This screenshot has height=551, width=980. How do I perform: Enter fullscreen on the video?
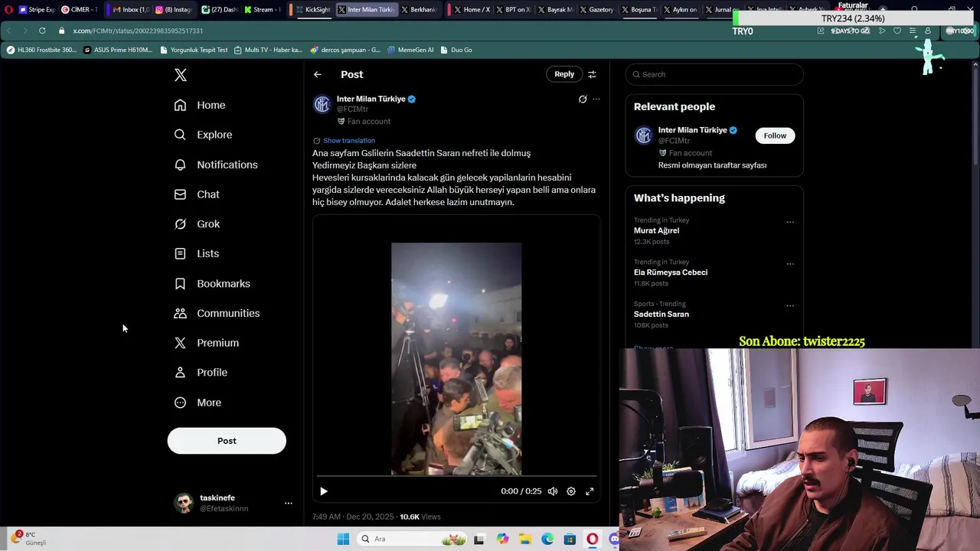point(590,491)
